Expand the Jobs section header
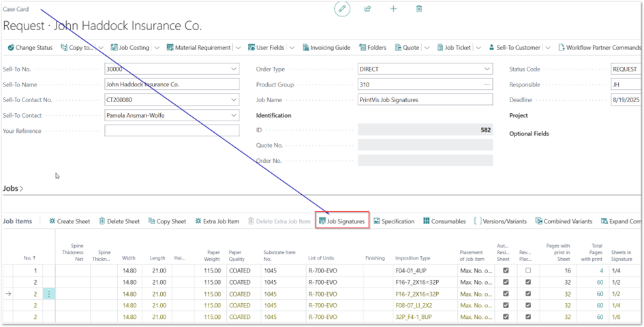 tap(13, 188)
